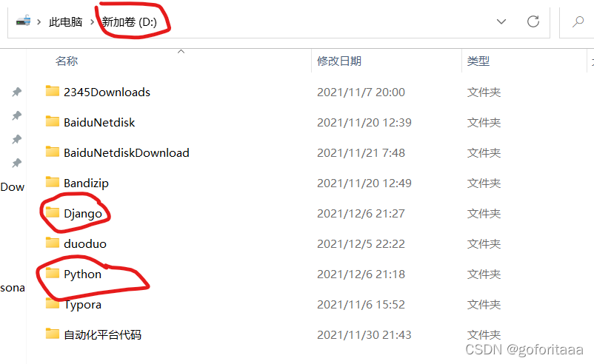
Task: Sort by the 名称 column header
Action: [67, 61]
